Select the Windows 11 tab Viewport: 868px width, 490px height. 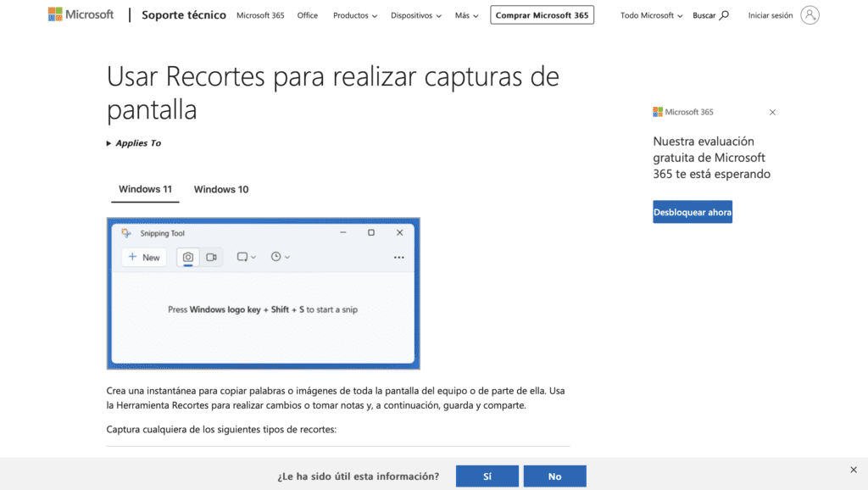tap(145, 189)
